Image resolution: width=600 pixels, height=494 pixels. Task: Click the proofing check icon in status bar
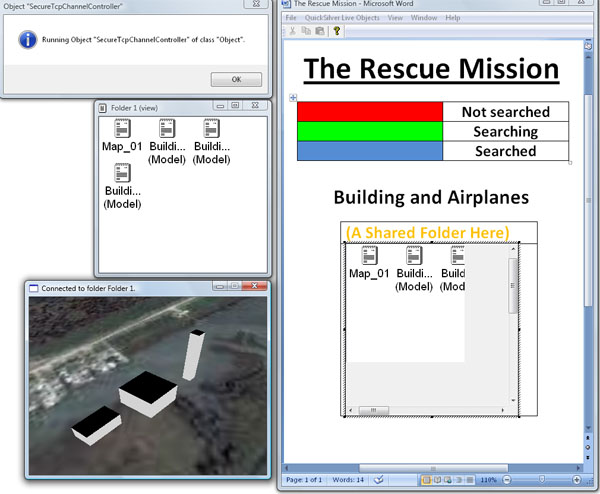click(x=378, y=481)
